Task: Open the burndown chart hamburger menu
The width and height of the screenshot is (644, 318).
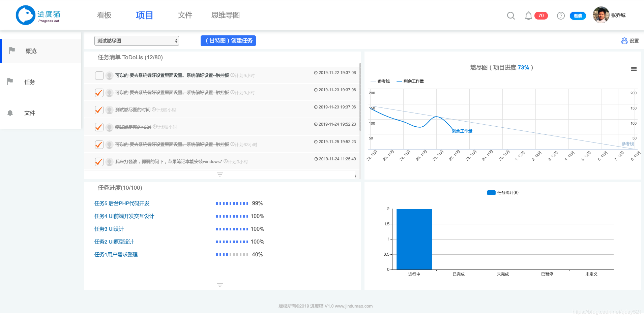Action: pyautogui.click(x=634, y=69)
